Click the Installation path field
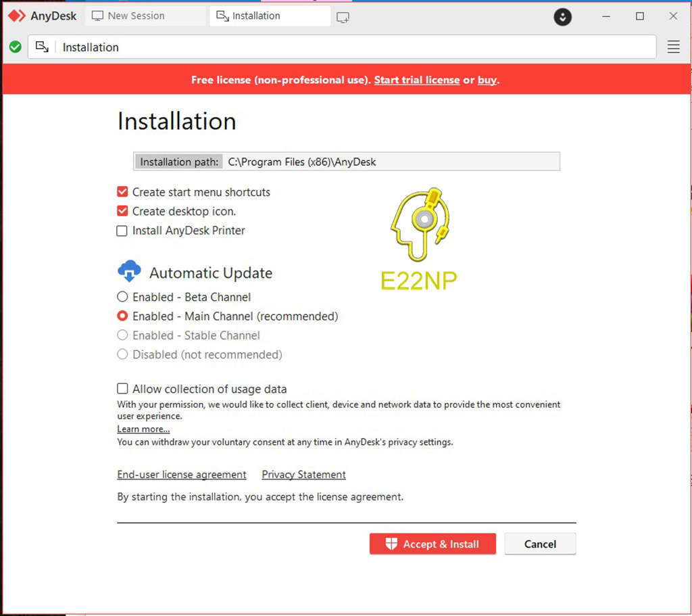Viewport: 692px width, 616px height. [347, 162]
